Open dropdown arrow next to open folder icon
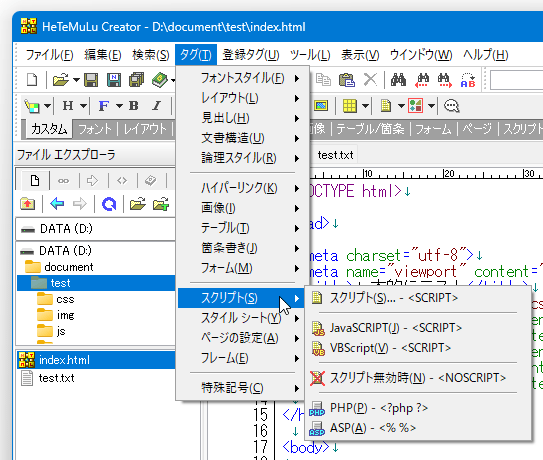This screenshot has width=543, height=460. coord(77,80)
